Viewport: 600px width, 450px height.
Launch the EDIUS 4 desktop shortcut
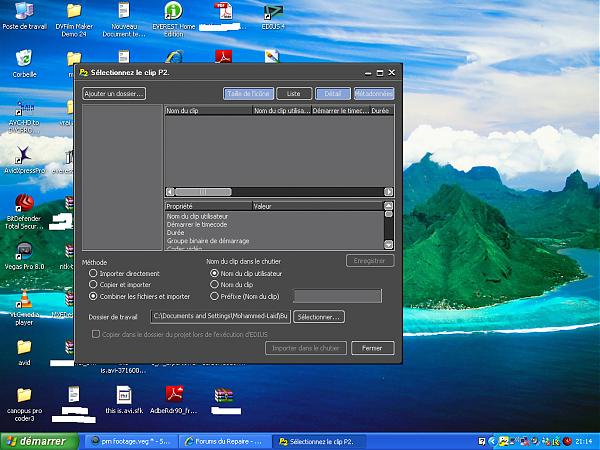tap(273, 16)
